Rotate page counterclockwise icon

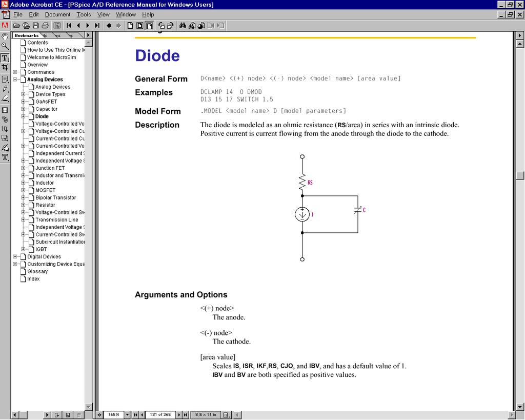tap(161, 26)
